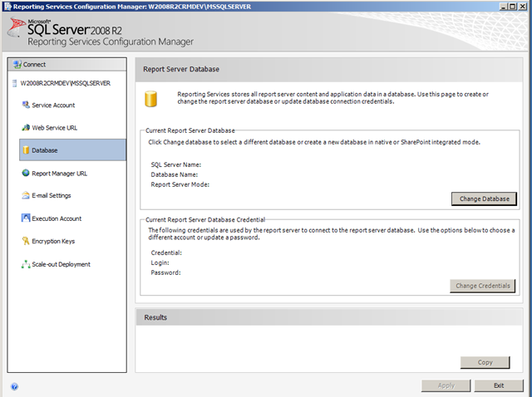Click Change Credentials button

483,286
